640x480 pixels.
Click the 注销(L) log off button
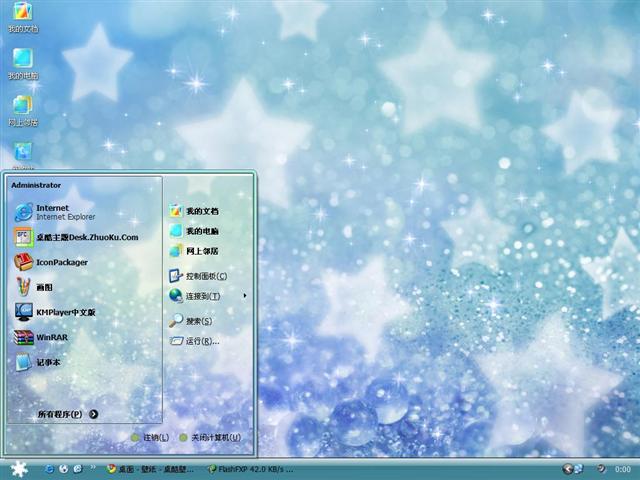point(149,438)
